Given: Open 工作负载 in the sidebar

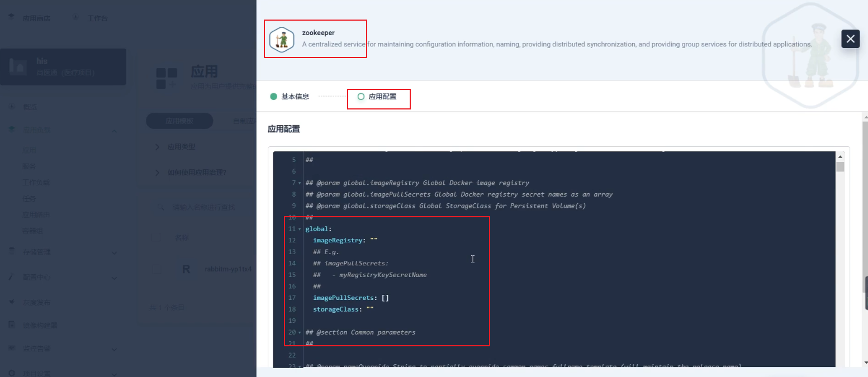Looking at the screenshot, I should click(x=36, y=183).
